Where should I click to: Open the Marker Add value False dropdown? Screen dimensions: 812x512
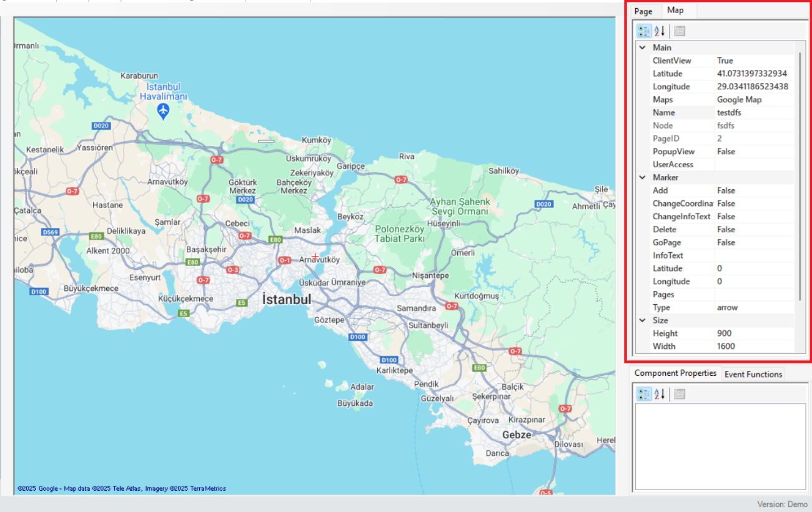tap(755, 190)
